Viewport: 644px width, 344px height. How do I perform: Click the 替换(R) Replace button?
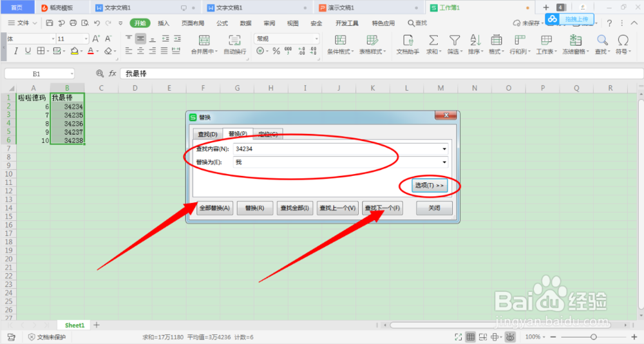(254, 208)
